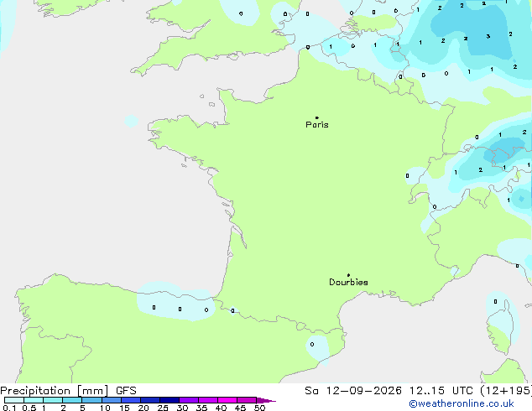Pick the lightest 0.1 mm legend swatch
532x411 pixels.
(14, 400)
